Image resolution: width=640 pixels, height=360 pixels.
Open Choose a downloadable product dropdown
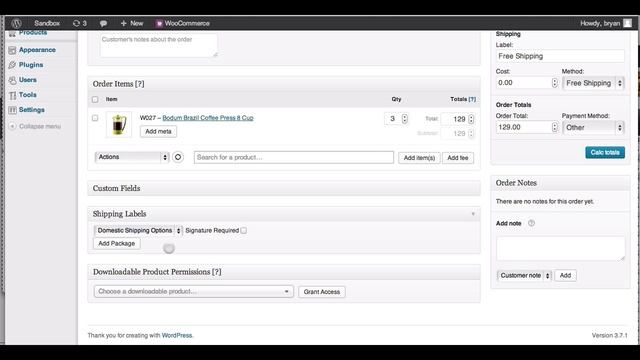pos(194,291)
